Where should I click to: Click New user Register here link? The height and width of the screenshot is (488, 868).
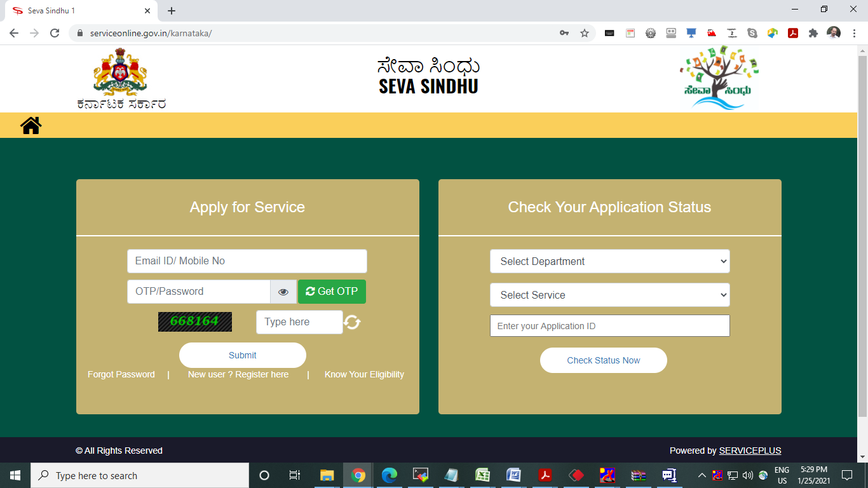pyautogui.click(x=238, y=374)
